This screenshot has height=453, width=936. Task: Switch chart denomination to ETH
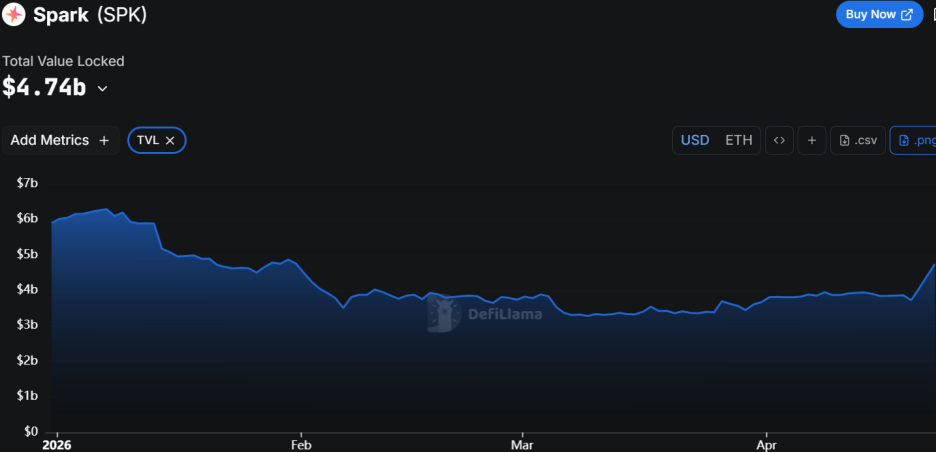coord(739,140)
